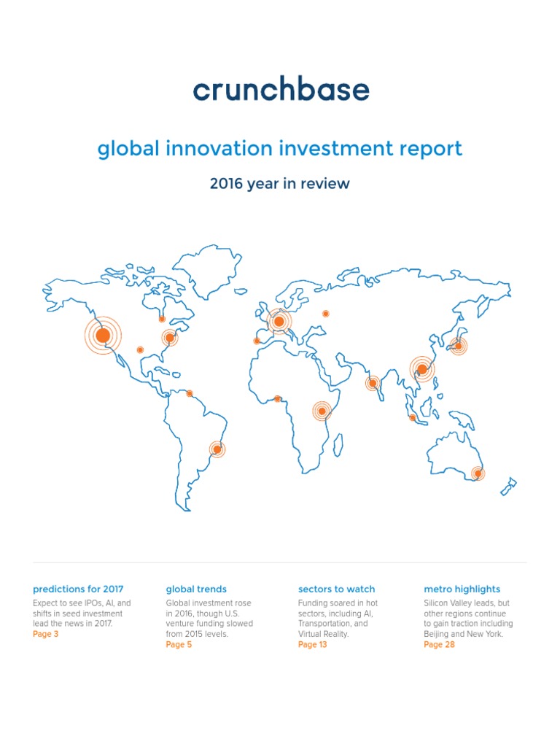Click the Japan hotspot marker
This screenshot has width=560, height=747.
tap(459, 346)
